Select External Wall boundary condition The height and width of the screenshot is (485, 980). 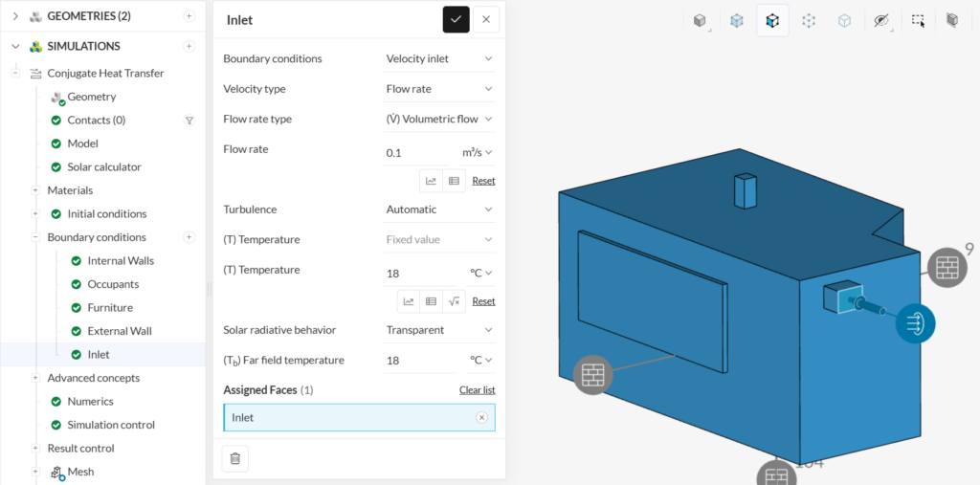[120, 331]
